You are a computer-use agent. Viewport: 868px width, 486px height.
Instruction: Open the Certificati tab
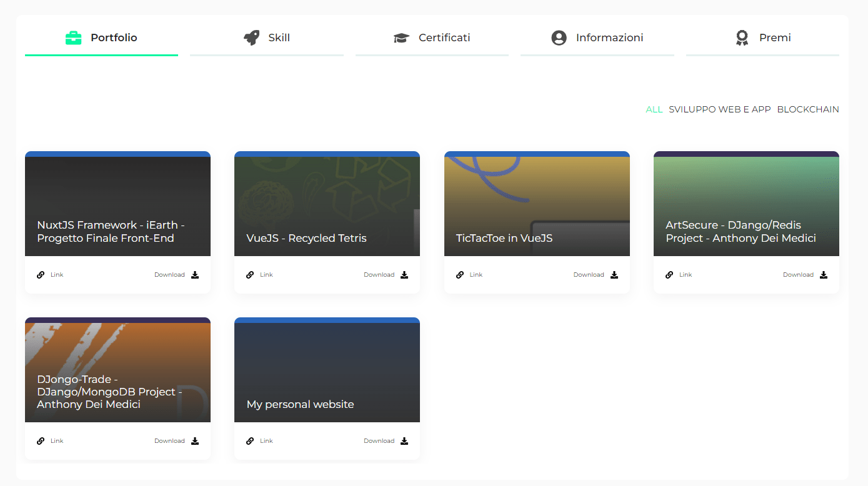[x=444, y=38]
